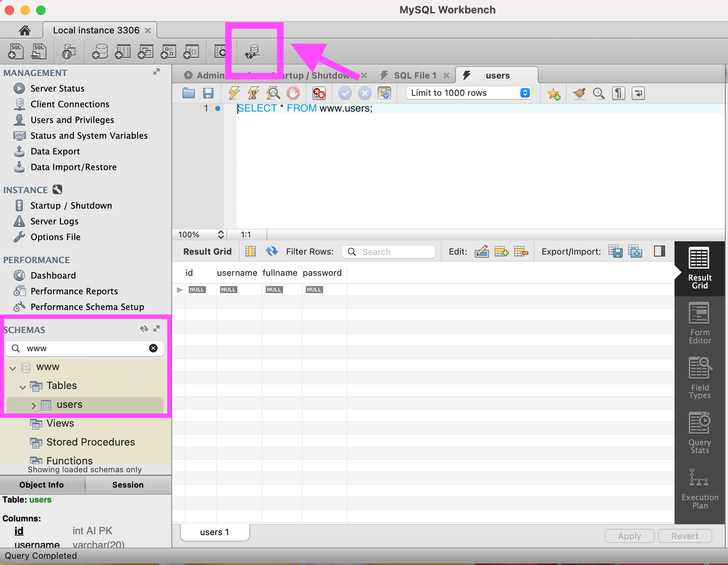Viewport: 728px width, 565px height.
Task: Expand the Management panel arrows icon
Action: click(x=156, y=72)
